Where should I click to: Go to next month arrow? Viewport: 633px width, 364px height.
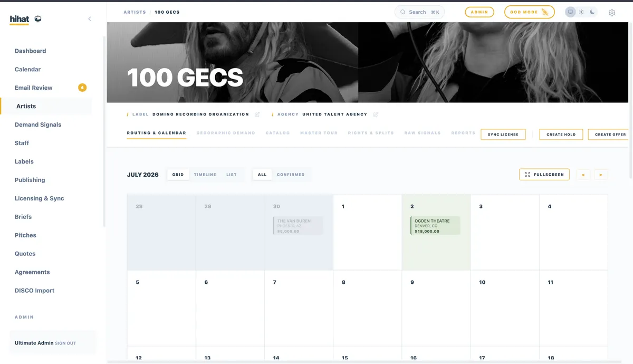tap(601, 175)
